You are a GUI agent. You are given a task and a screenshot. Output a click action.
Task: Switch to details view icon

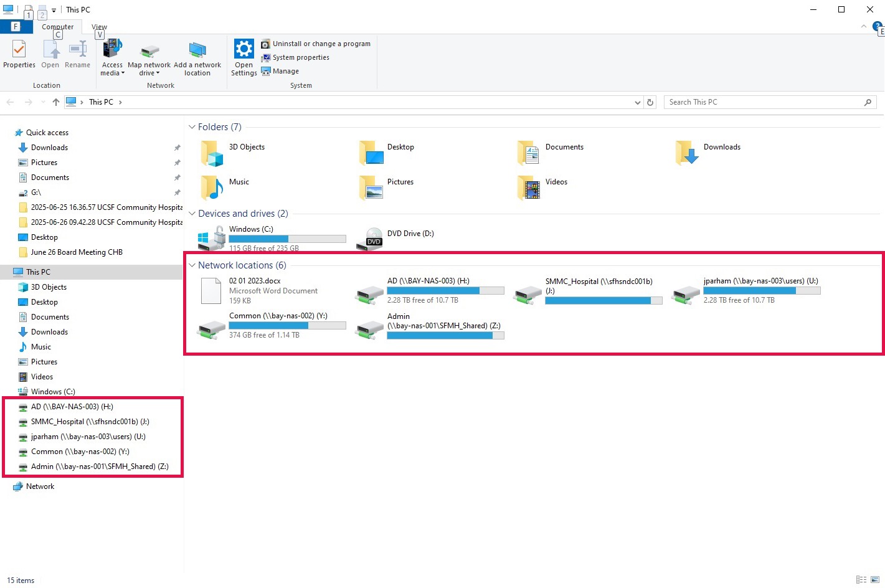coord(861,579)
